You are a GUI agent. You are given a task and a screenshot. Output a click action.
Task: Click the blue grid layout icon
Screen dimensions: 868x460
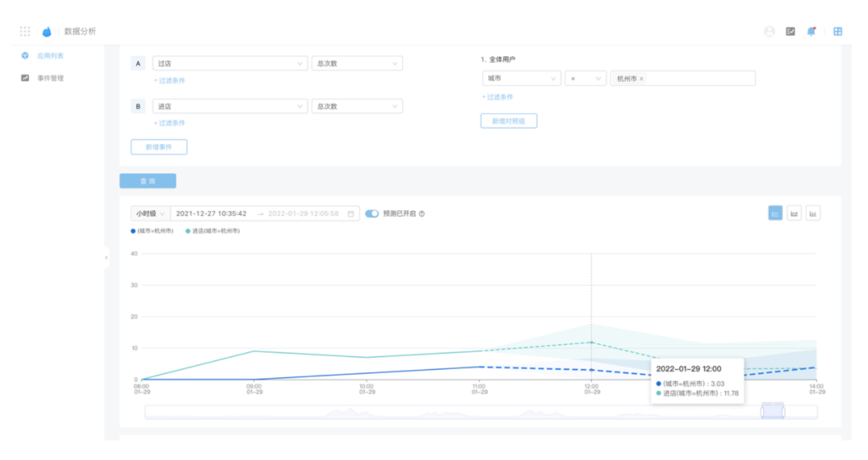click(837, 32)
